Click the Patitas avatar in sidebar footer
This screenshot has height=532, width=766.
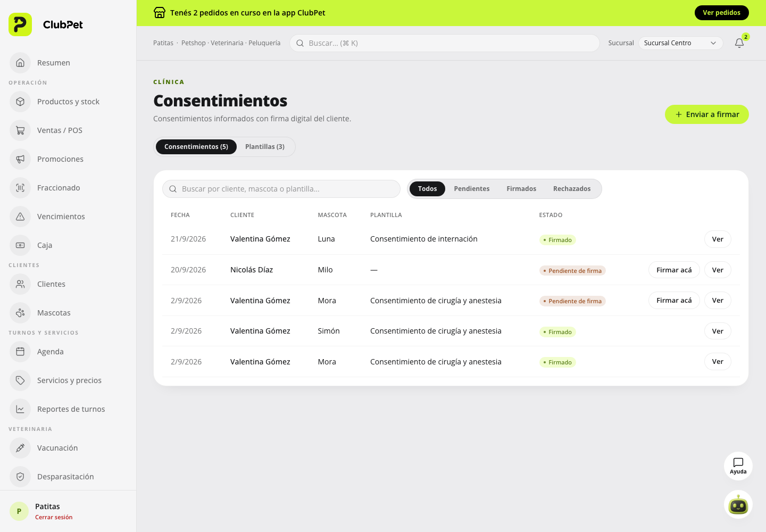[19, 511]
